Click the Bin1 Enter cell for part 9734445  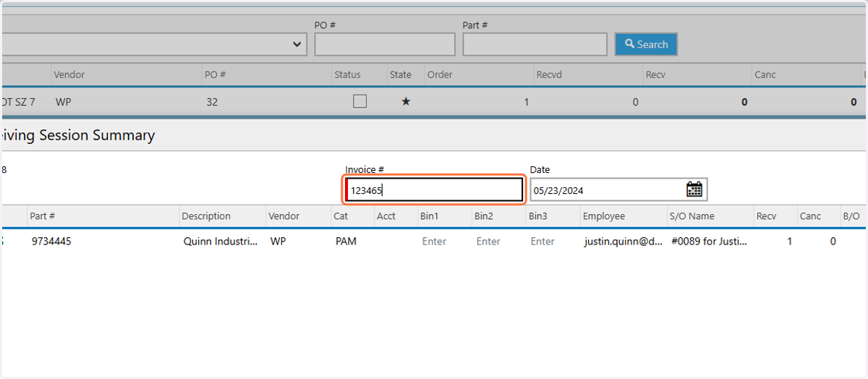434,242
